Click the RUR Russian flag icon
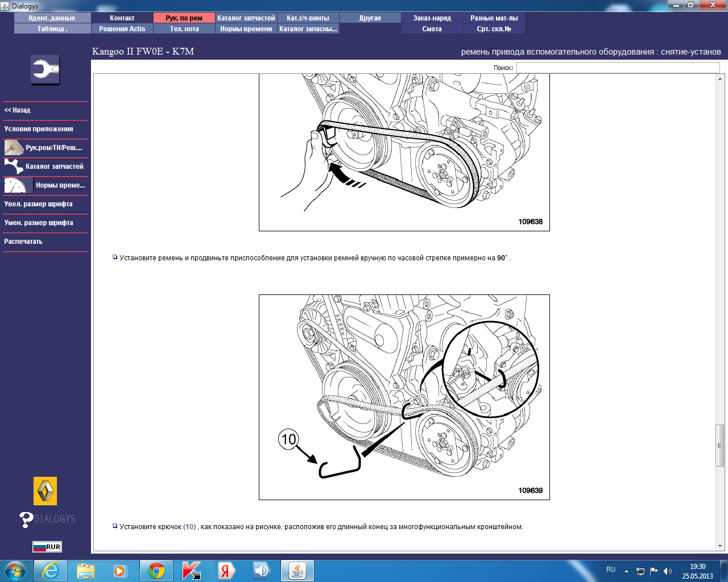This screenshot has height=582, width=728. coord(47,547)
